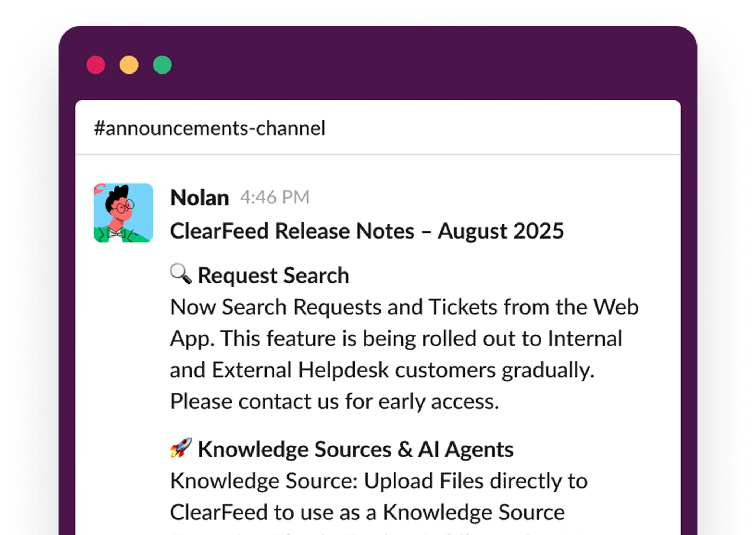The image size is (756, 535).
Task: Click the line starting 'Now Search Requests and Tickets'
Action: pos(404,307)
